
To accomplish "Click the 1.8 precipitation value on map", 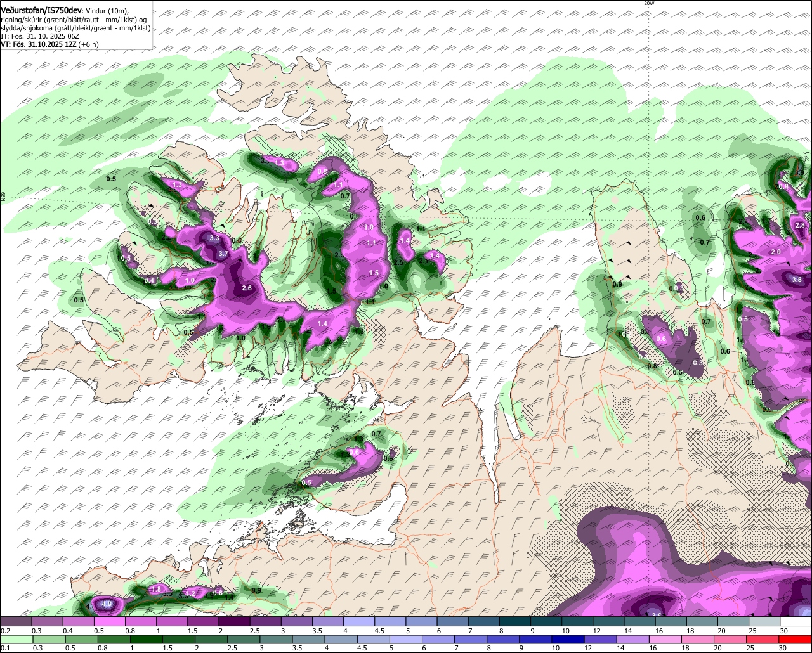I will click(x=157, y=589).
